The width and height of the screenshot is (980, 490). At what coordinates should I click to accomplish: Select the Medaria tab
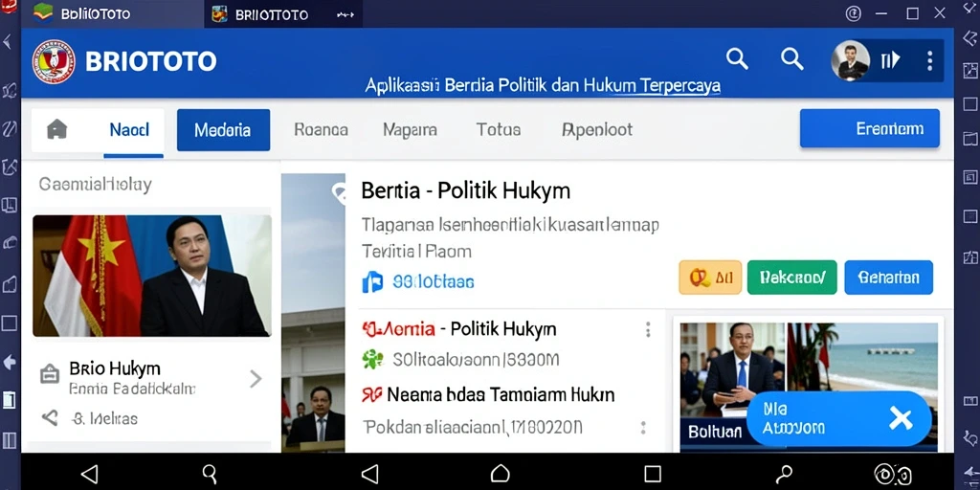pos(223,130)
